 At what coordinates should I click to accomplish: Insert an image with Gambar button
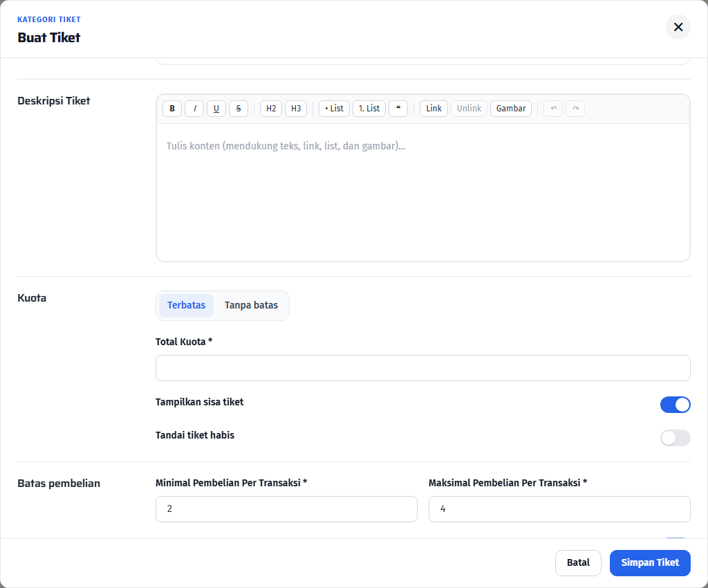click(x=511, y=109)
